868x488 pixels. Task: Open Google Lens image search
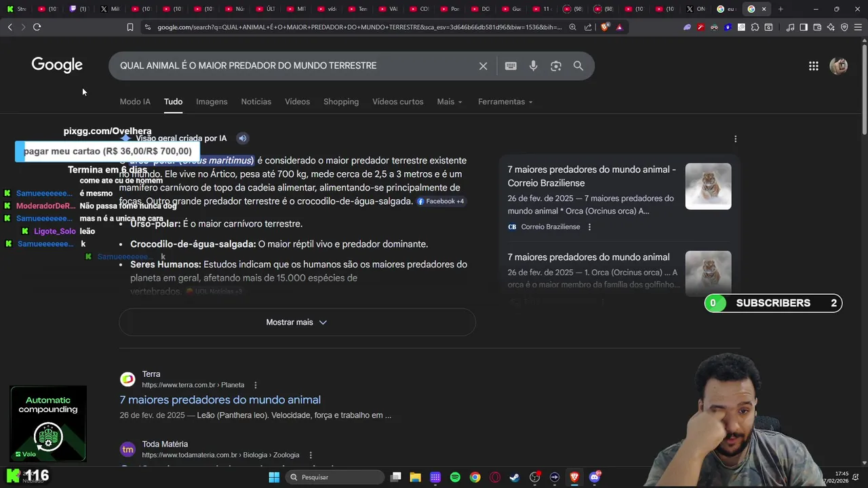(556, 66)
